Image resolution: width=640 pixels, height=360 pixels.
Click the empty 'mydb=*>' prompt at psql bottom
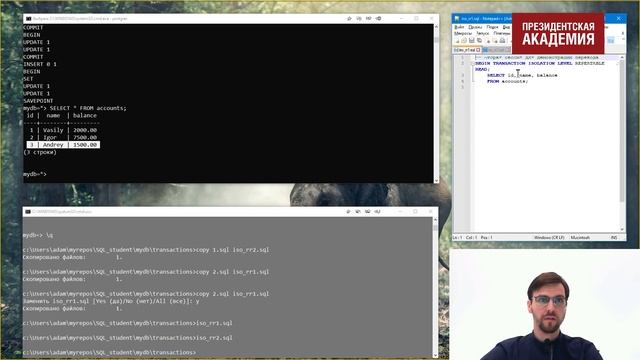[x=35, y=174]
